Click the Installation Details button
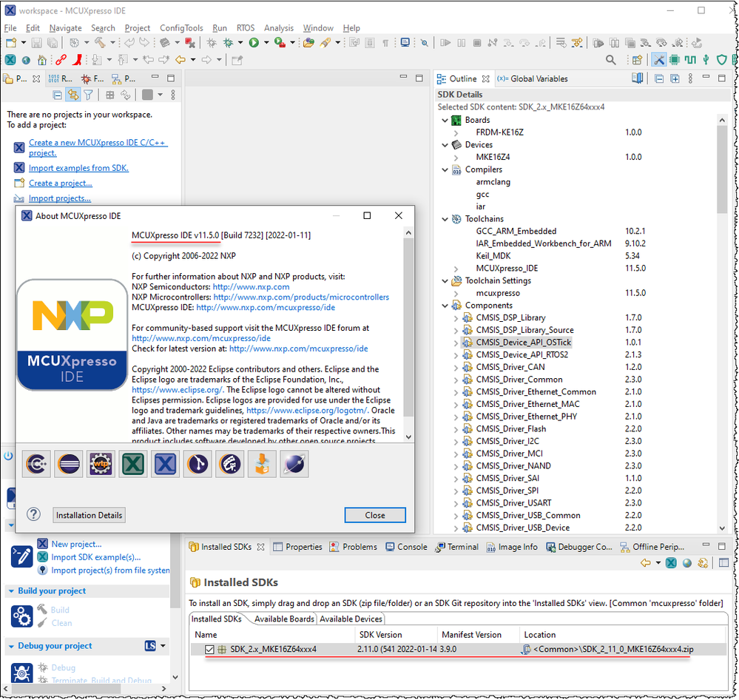 [x=89, y=515]
